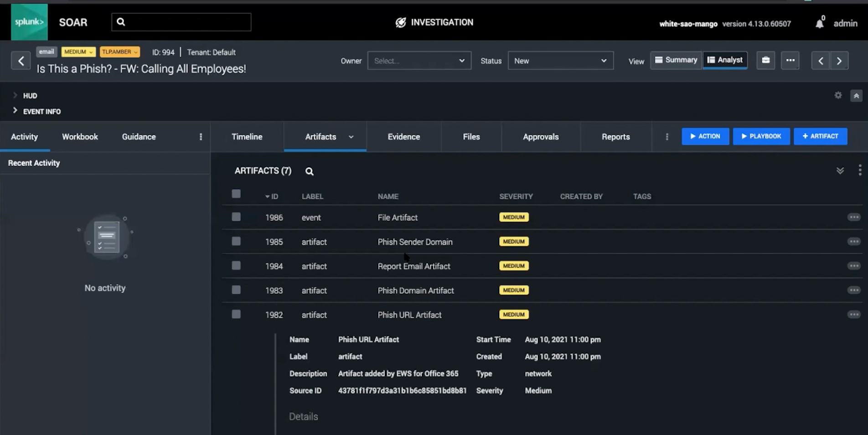868x435 pixels.
Task: Open the HUD settings gear icon
Action: pyautogui.click(x=838, y=95)
